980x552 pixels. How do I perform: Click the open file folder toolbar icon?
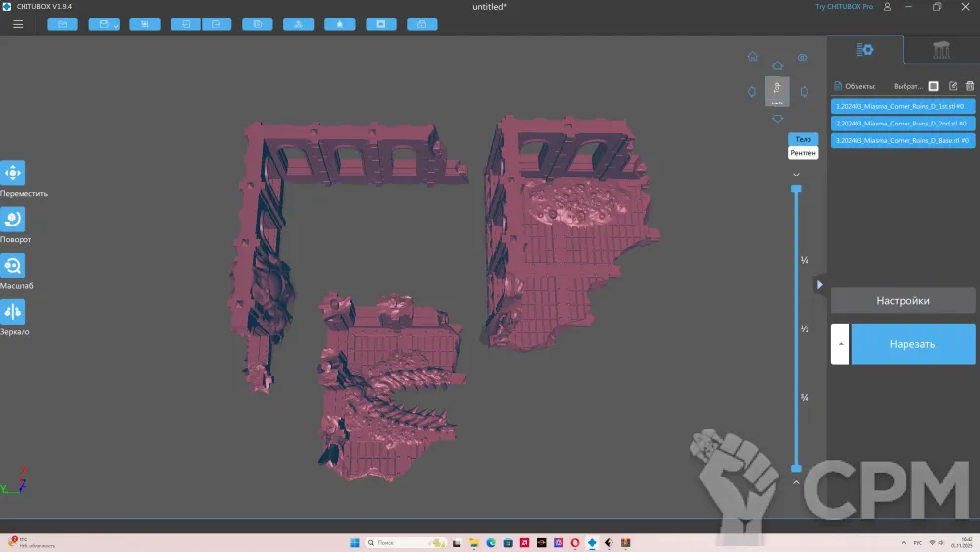click(x=62, y=24)
